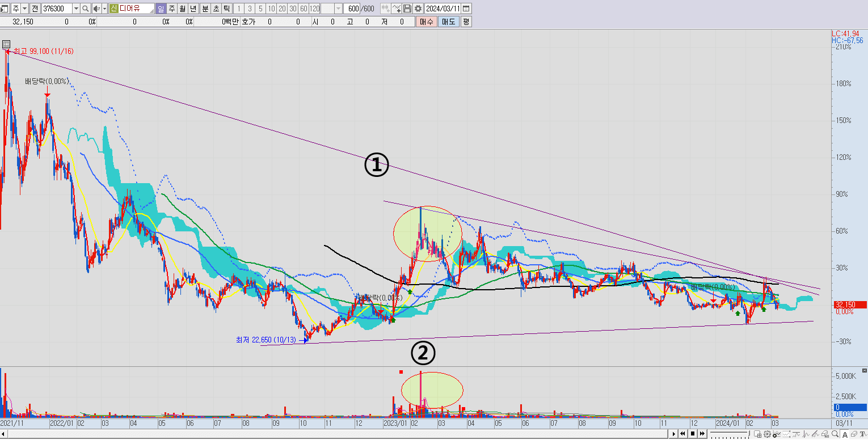Select the 월 monthly chart period
Screen dimensions: 868x440
[182, 9]
